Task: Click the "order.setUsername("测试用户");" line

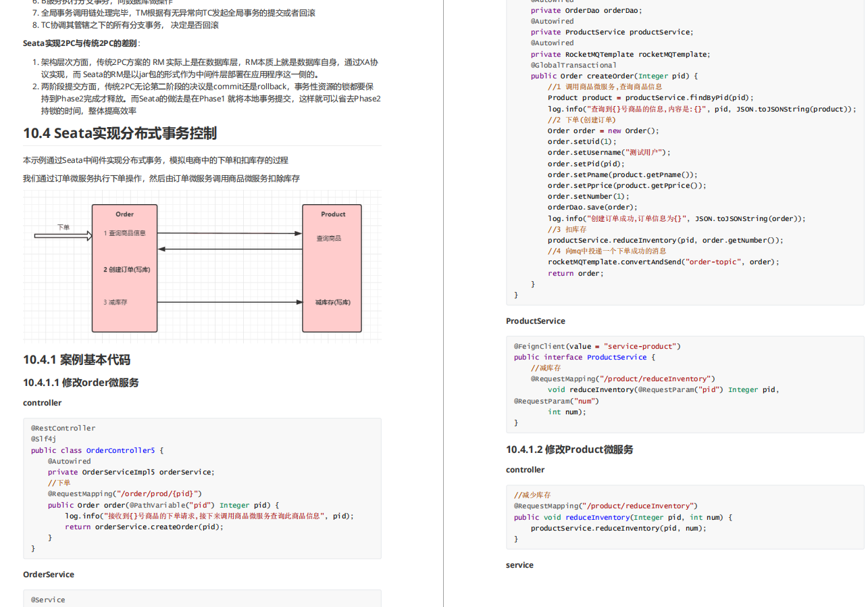Action: pos(609,153)
